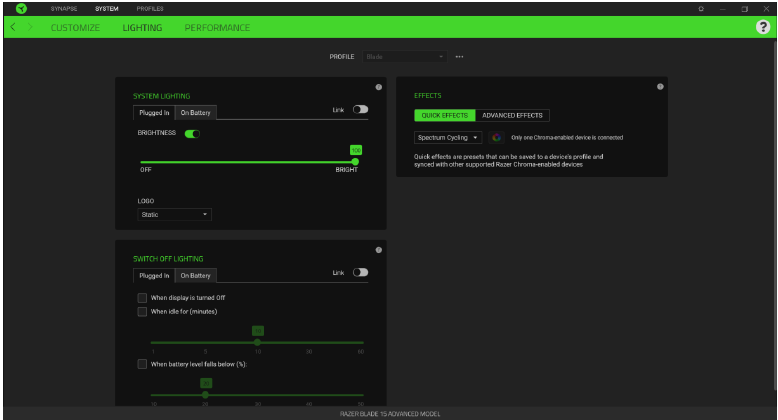Click the OFF label under brightness slider
778x420 pixels.
[x=145, y=170]
